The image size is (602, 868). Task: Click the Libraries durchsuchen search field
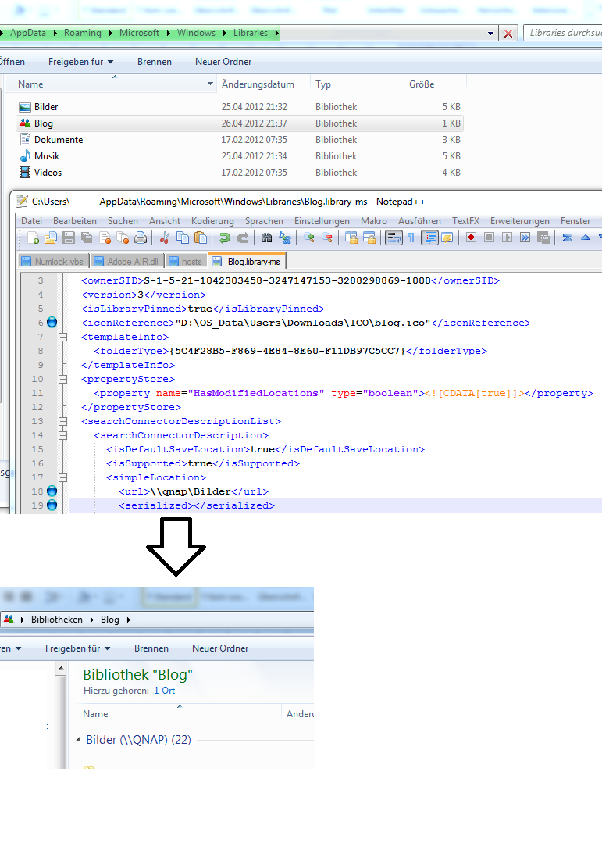tap(563, 33)
